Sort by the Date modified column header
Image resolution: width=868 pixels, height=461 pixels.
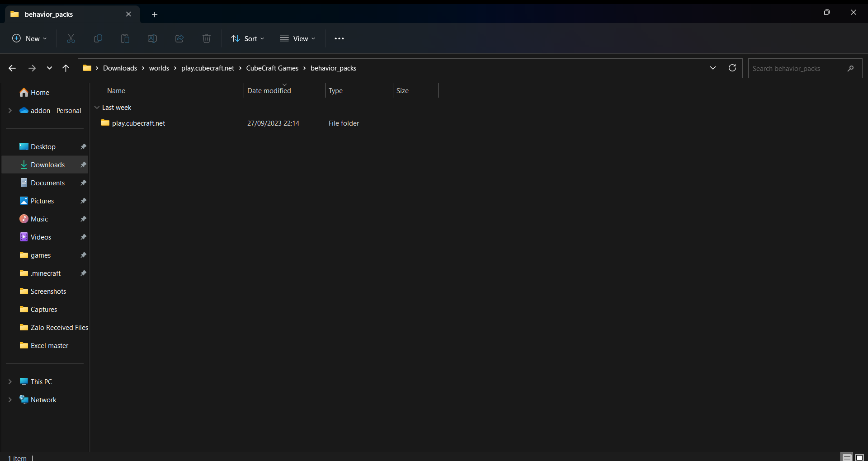point(269,90)
